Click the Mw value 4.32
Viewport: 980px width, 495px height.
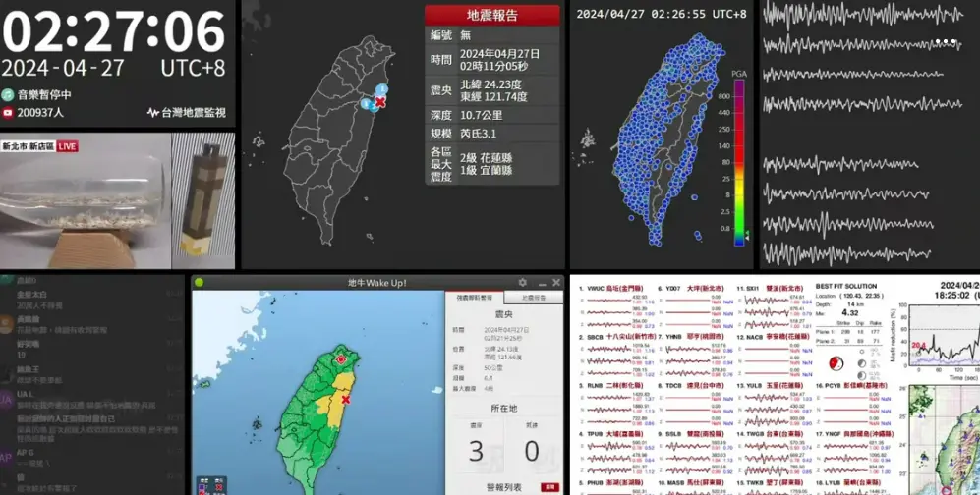850,313
